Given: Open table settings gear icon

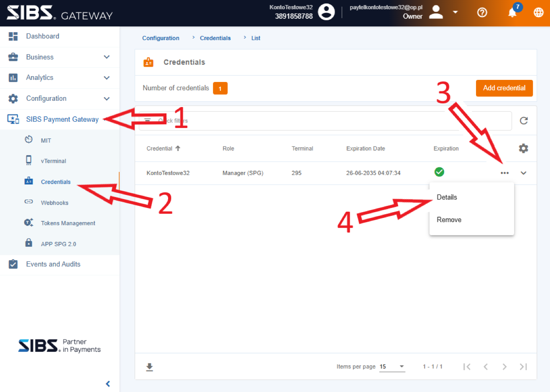Looking at the screenshot, I should pyautogui.click(x=523, y=149).
